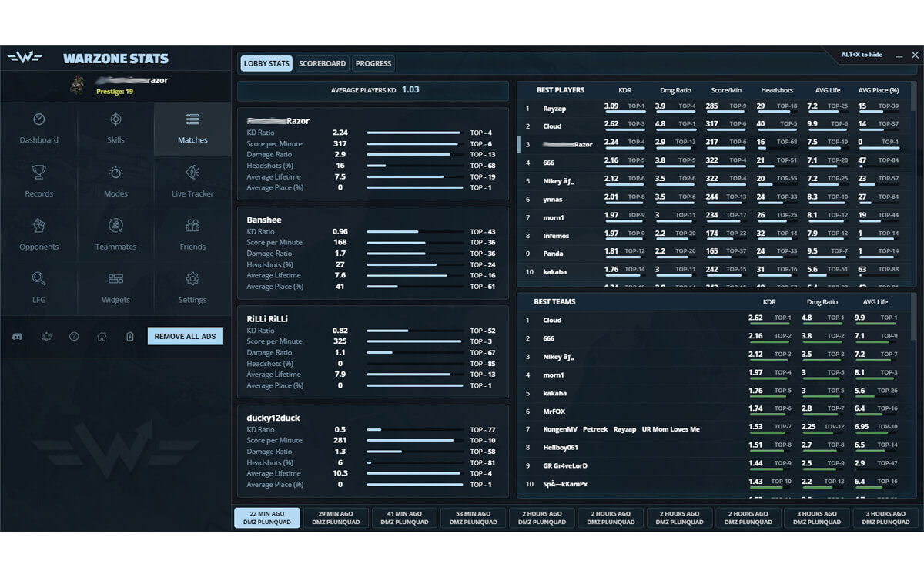924x578 pixels.
Task: Open the Discord icon
Action: click(x=17, y=336)
